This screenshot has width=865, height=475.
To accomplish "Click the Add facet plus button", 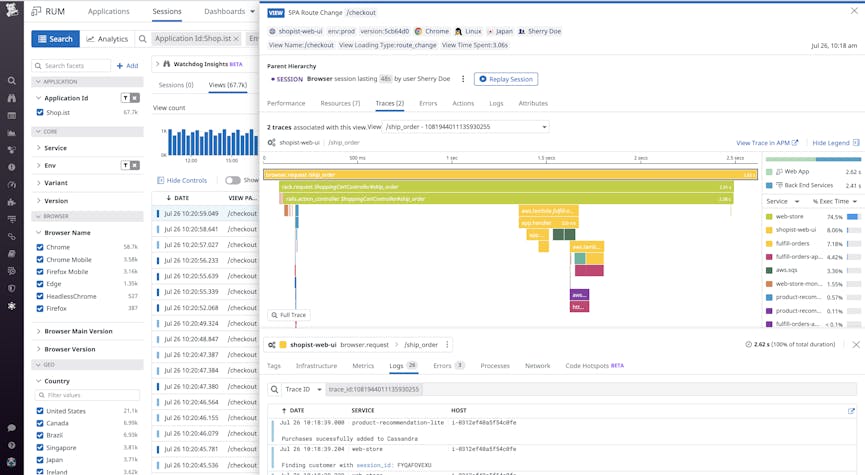I will [128, 66].
